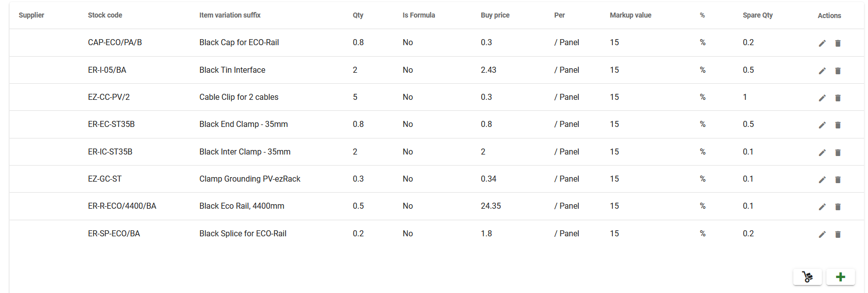
Task: Select the Supplier column header
Action: [x=32, y=15]
